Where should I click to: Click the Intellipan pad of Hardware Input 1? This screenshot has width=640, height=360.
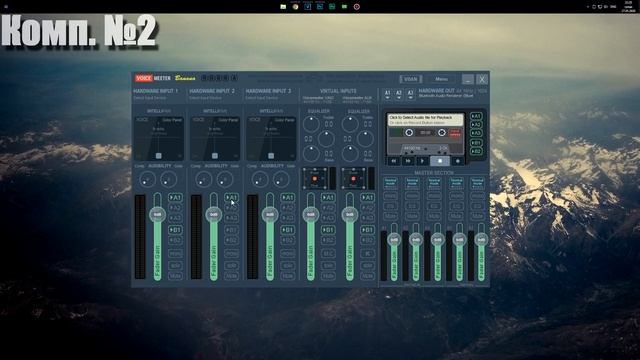(159, 138)
